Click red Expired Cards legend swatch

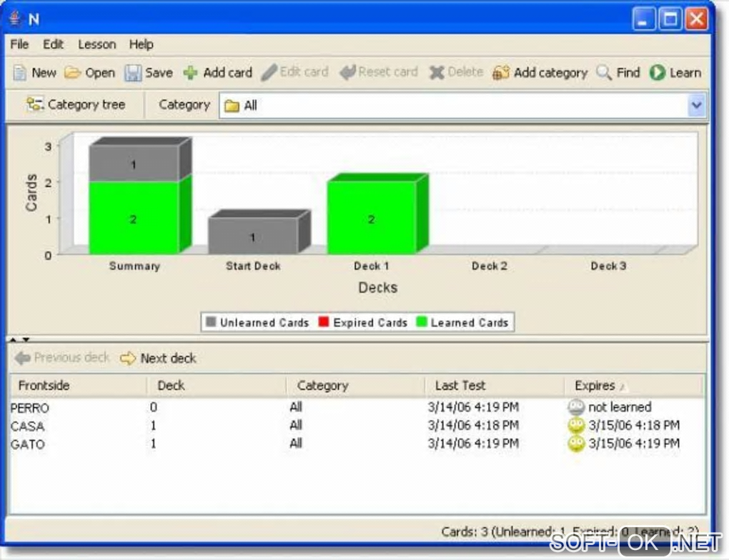tap(324, 321)
